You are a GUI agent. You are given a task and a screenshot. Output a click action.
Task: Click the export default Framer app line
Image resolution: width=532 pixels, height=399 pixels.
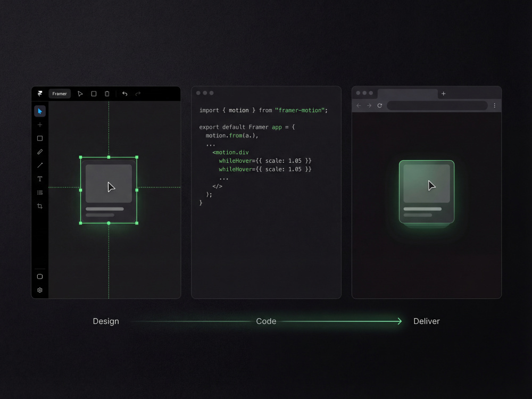[x=247, y=127]
